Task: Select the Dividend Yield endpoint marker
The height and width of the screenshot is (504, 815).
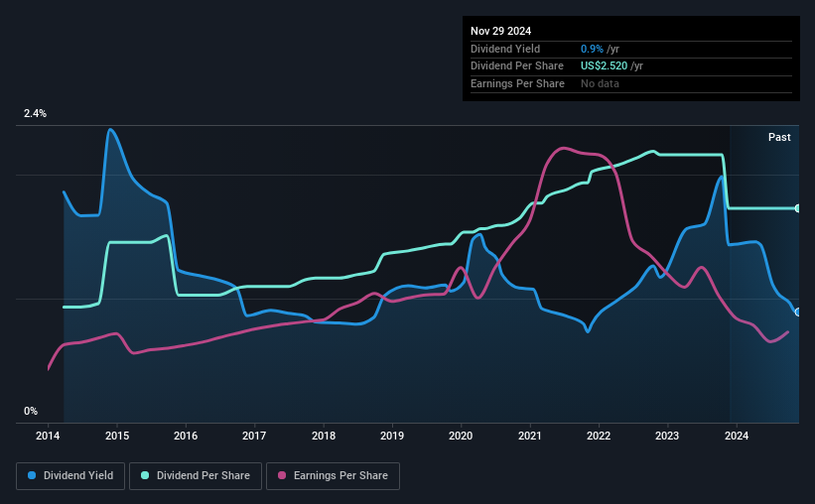Action: click(x=798, y=313)
